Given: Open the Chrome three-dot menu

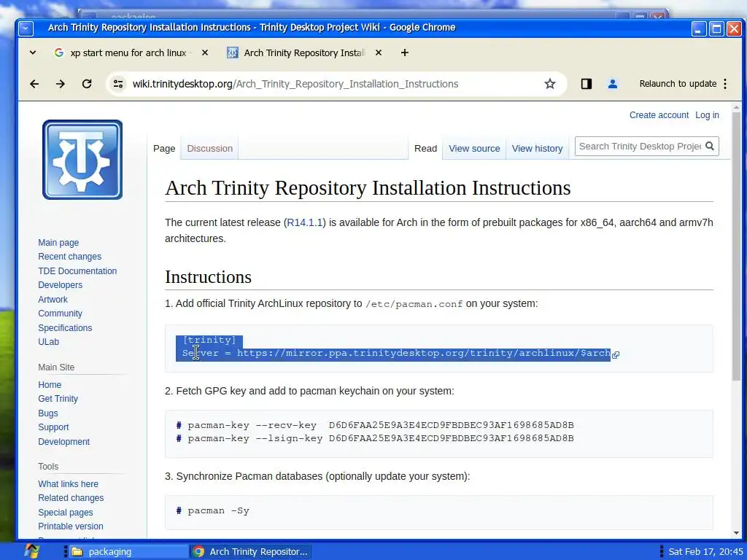Looking at the screenshot, I should point(725,85).
